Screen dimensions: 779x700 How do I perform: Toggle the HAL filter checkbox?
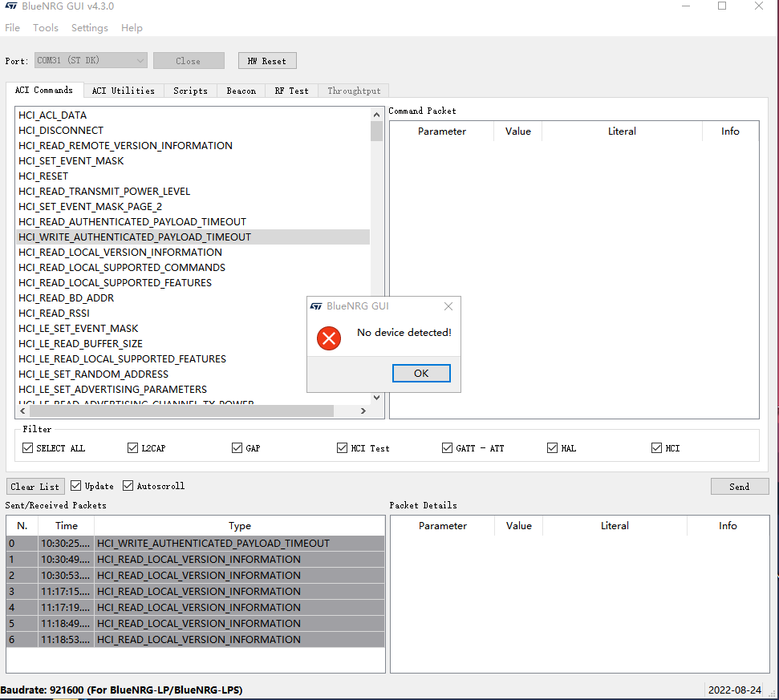click(x=553, y=448)
